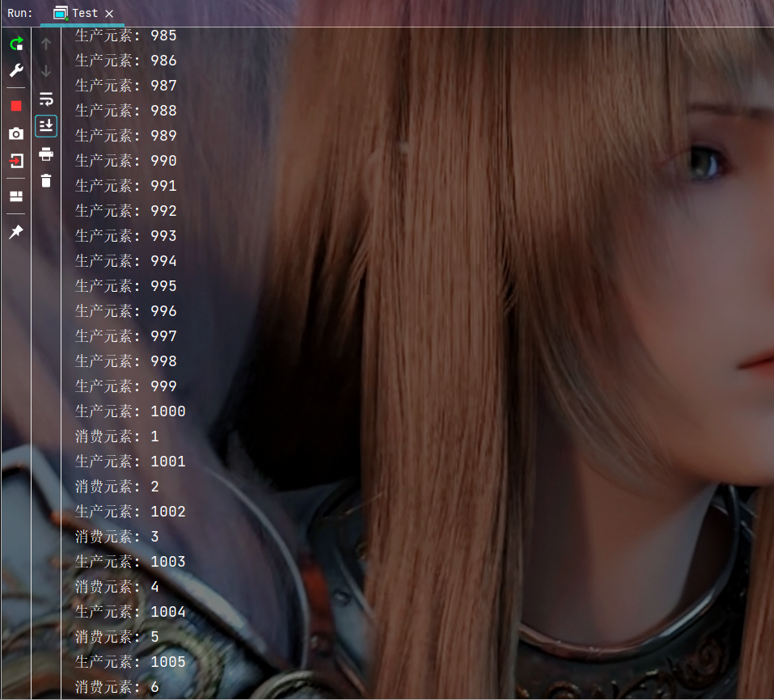The height and width of the screenshot is (700, 774).
Task: Click console line 生产元素: 999
Action: click(x=126, y=386)
